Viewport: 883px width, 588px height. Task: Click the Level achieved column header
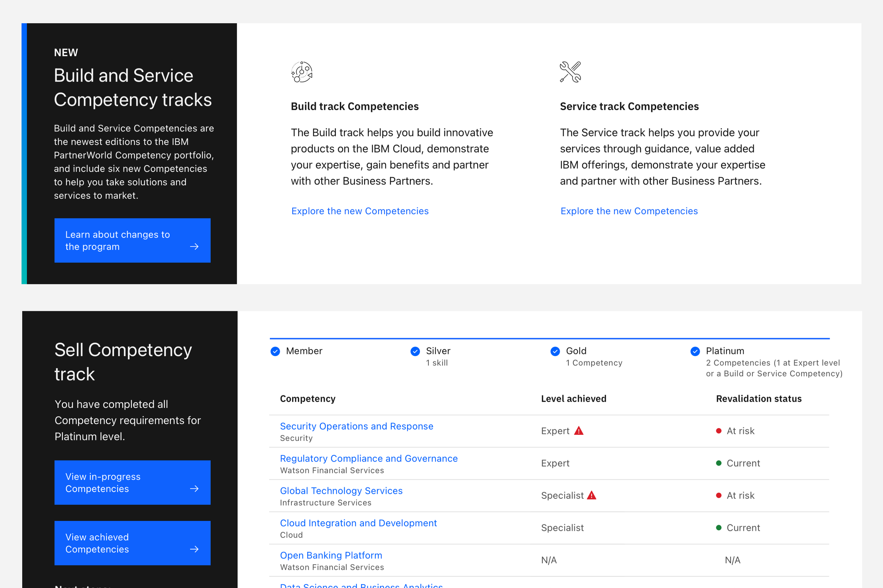[573, 398]
